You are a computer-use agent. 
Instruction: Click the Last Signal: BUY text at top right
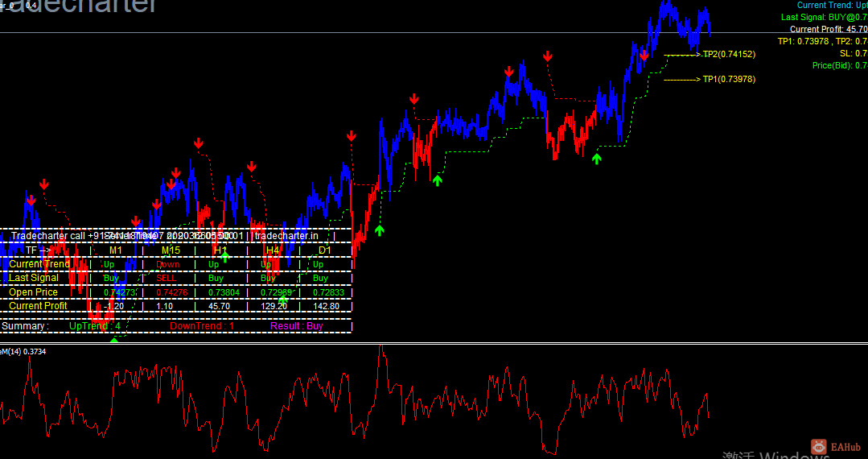825,17
